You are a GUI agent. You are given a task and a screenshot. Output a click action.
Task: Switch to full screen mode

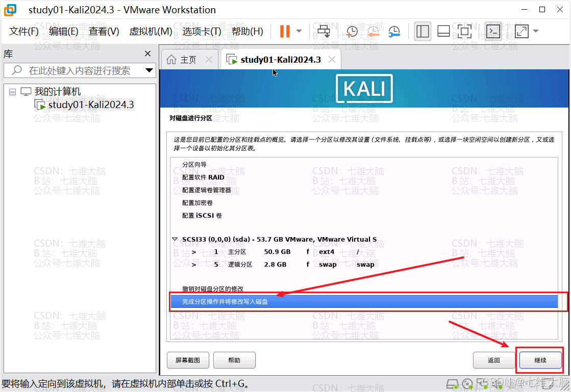[x=464, y=31]
